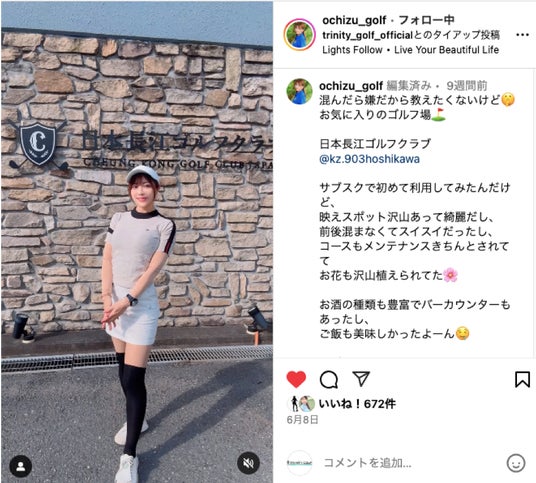This screenshot has height=483, width=536.
Task: Open emoji picker smiley icon
Action: pyautogui.click(x=515, y=463)
